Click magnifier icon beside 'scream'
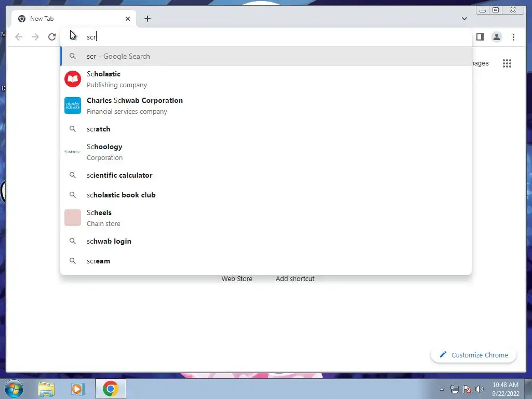This screenshot has width=532, height=399. pos(73,261)
